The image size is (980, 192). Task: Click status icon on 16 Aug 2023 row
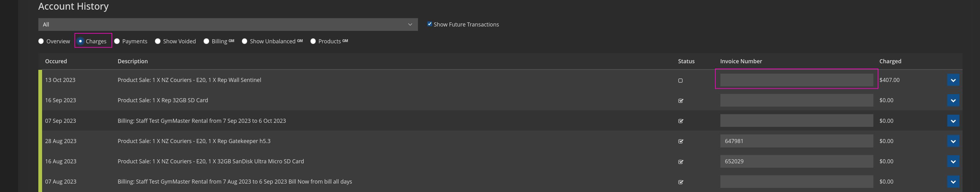[x=680, y=161]
